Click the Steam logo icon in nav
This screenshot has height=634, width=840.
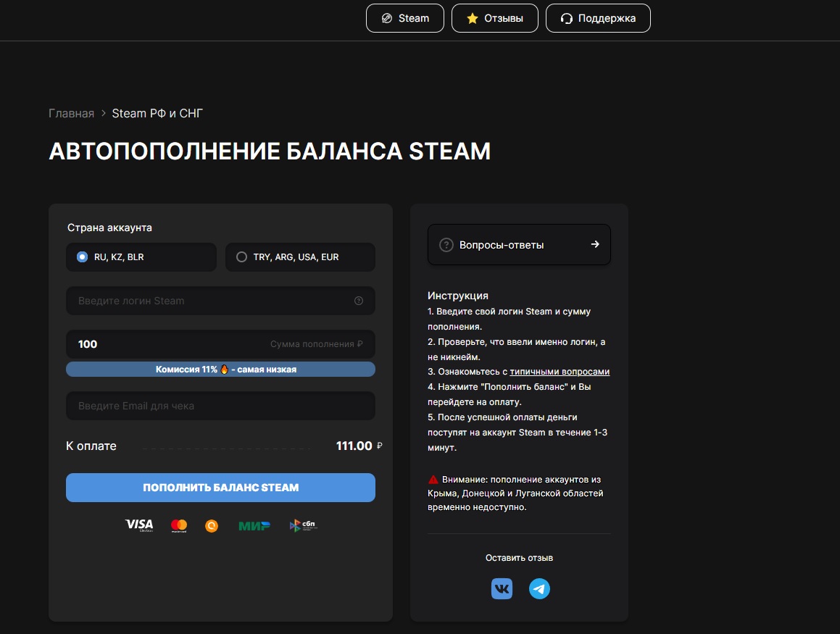[x=387, y=18]
